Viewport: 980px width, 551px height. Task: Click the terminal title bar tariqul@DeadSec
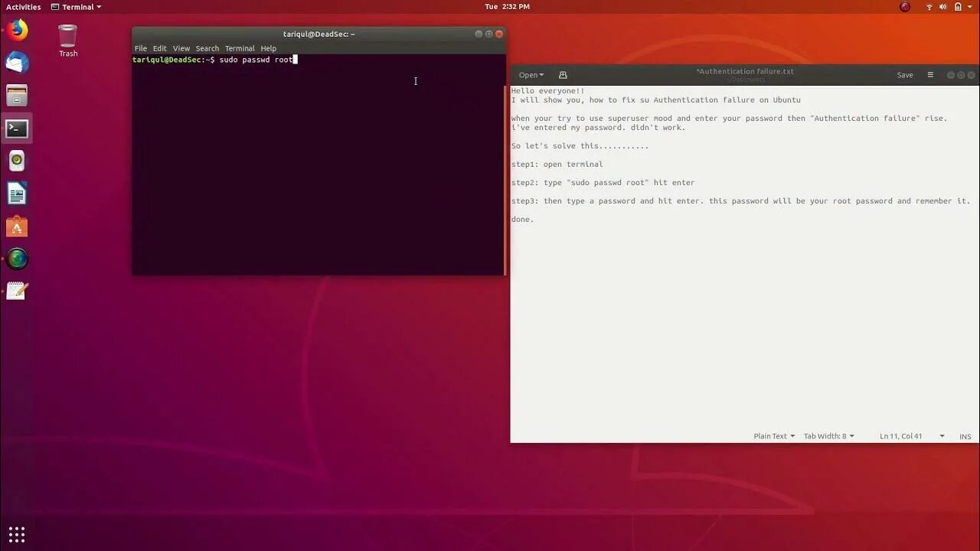[318, 34]
